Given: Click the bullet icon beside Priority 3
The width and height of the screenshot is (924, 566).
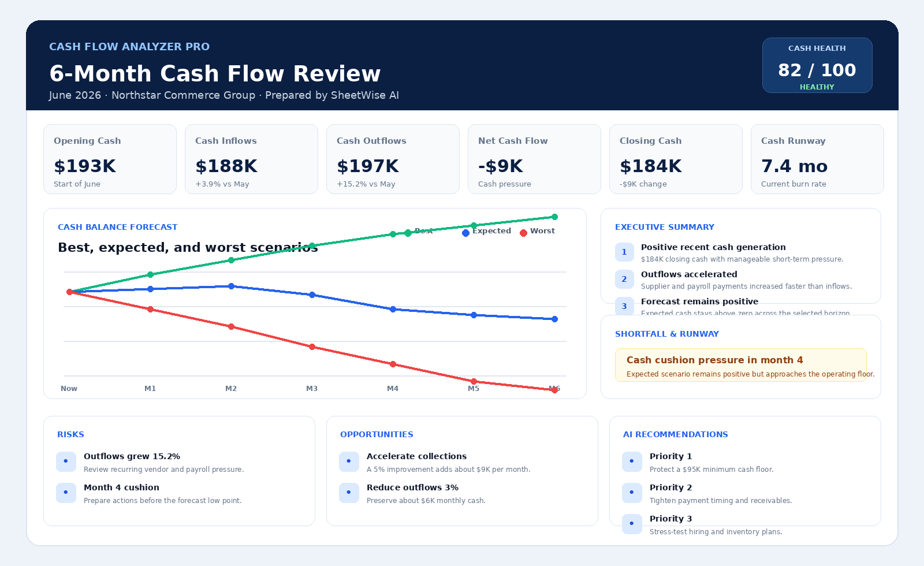Looking at the screenshot, I should [632, 524].
